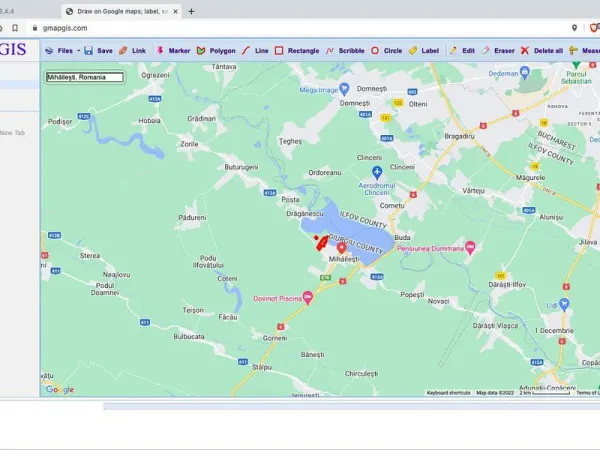This screenshot has width=600, height=450.
Task: Click the site lock icon
Action: (35, 28)
